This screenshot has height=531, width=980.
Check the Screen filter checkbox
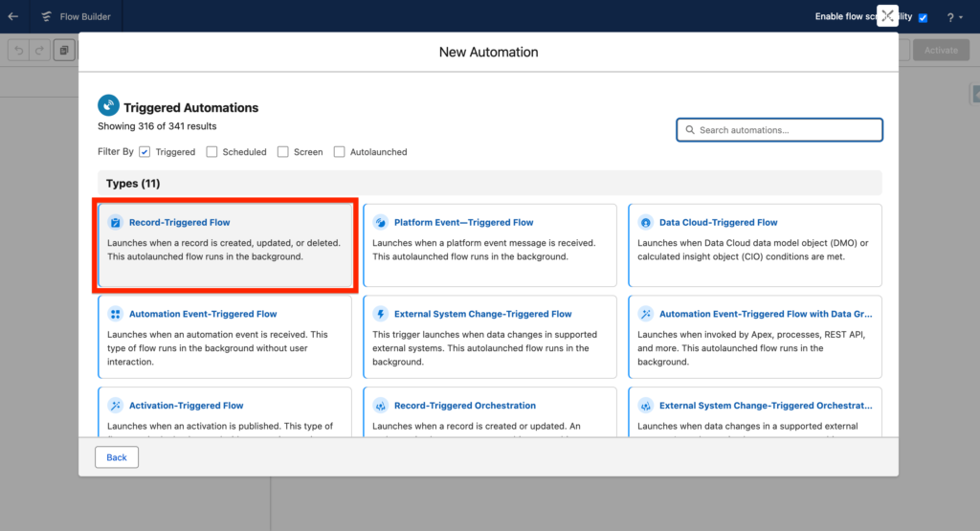(x=283, y=151)
